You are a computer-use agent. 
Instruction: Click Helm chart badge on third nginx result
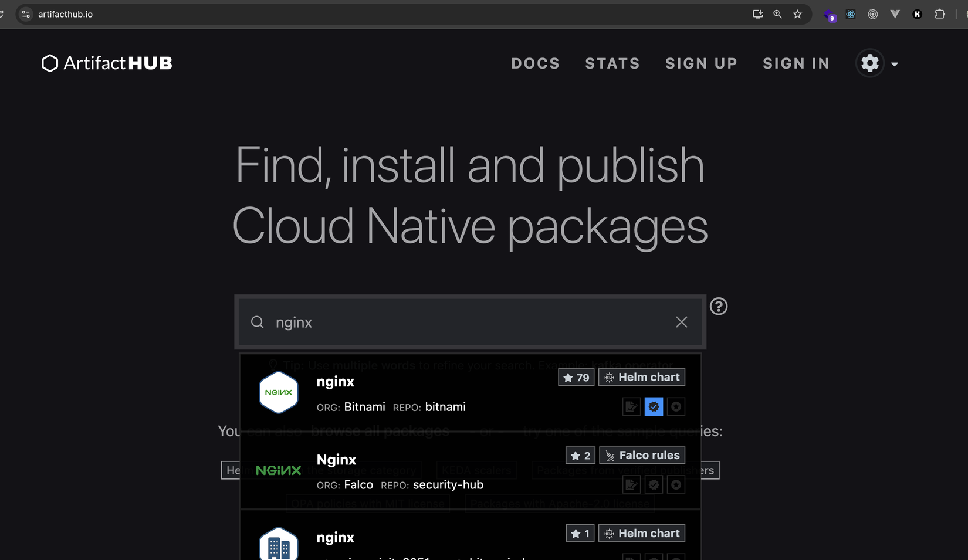click(x=642, y=534)
